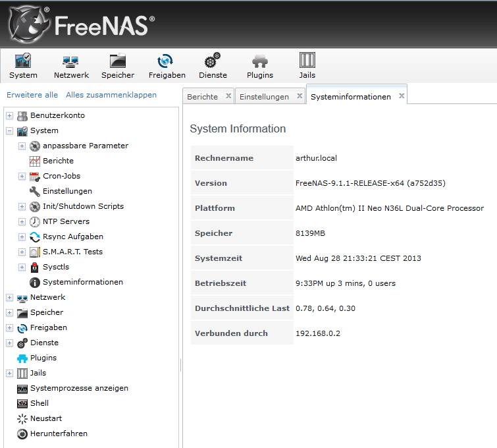Click the hostname value arthur.local

(x=316, y=158)
